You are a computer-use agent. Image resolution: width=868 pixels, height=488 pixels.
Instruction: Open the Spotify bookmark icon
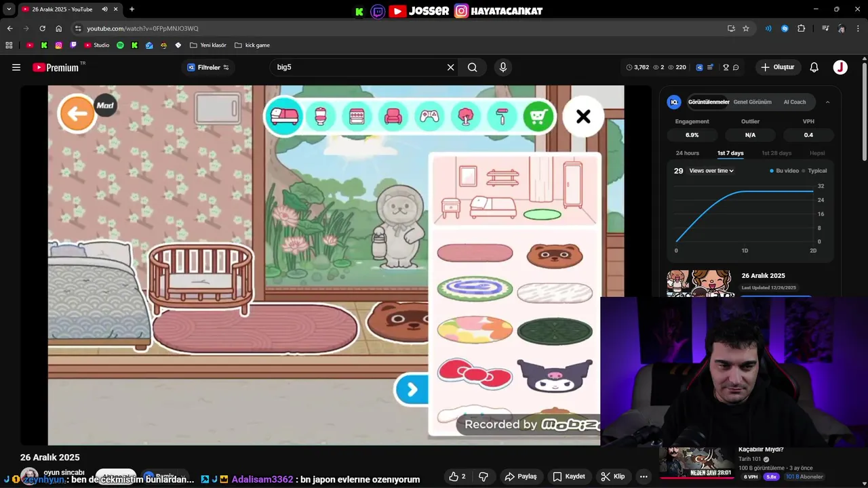point(120,45)
